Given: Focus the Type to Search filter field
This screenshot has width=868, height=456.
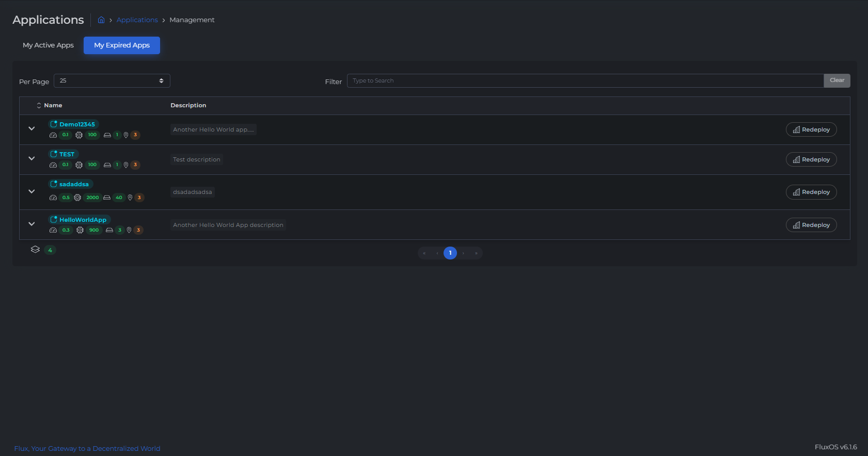Looking at the screenshot, I should [585, 81].
